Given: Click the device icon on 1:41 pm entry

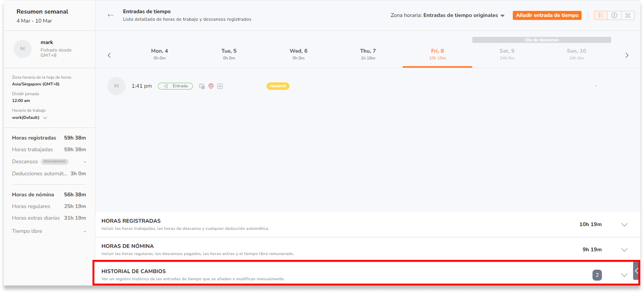Looking at the screenshot, I should 202,86.
